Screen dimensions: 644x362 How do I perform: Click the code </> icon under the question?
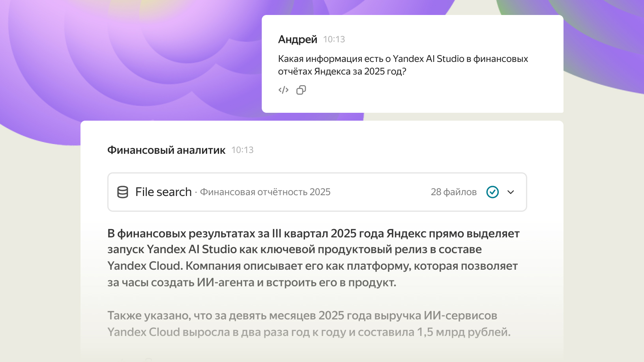(283, 90)
